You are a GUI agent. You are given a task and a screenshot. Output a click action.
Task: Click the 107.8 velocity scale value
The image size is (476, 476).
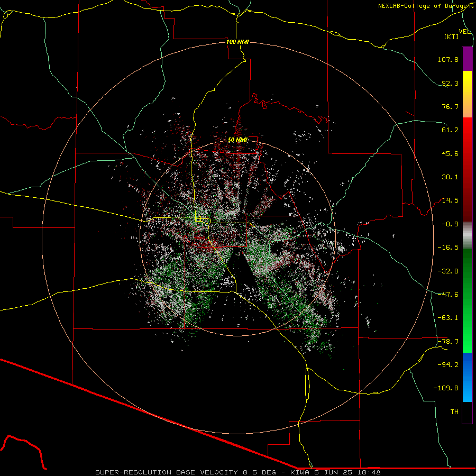point(448,59)
